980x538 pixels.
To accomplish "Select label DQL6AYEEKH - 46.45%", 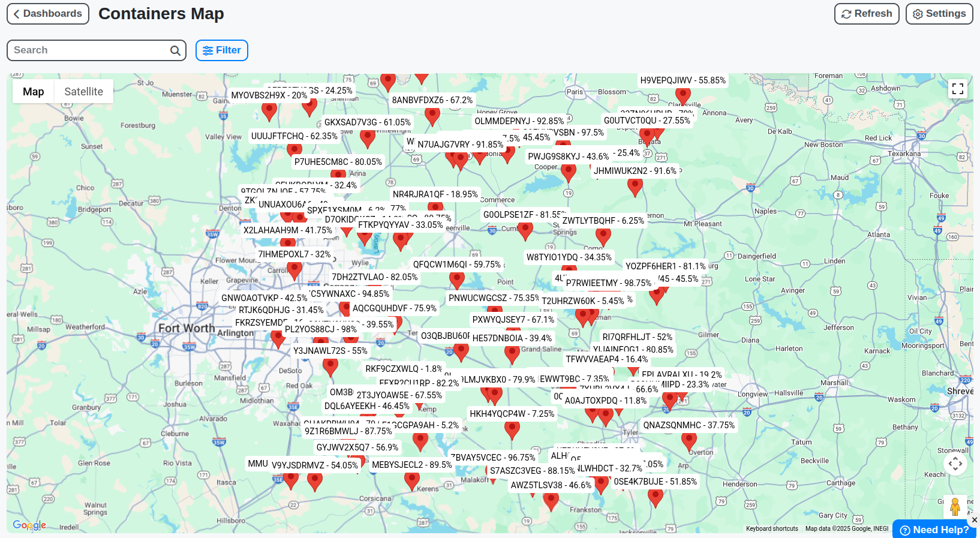I will click(367, 406).
